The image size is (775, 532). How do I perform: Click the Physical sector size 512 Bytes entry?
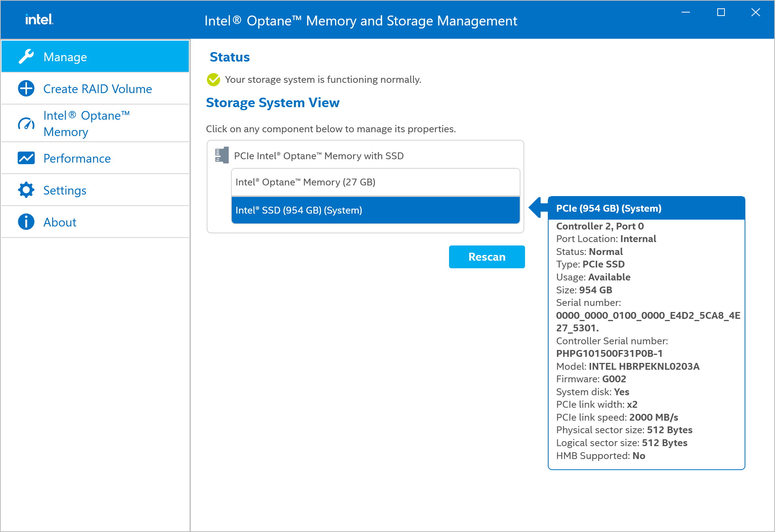click(624, 430)
